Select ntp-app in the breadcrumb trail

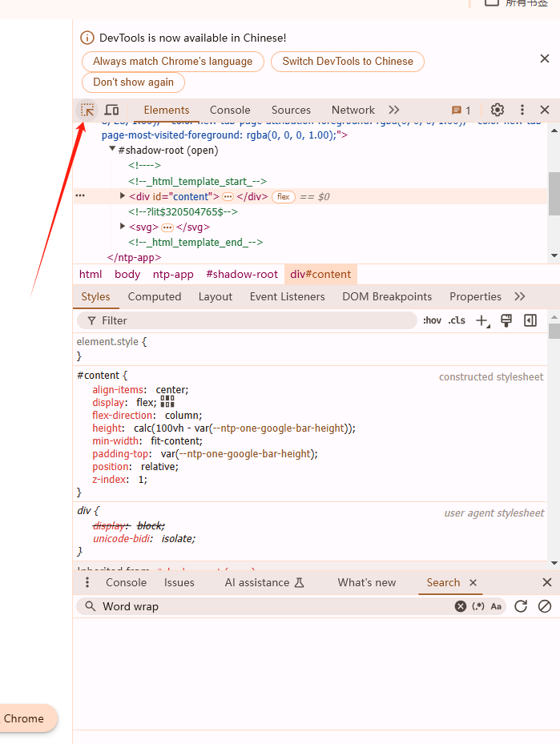173,274
